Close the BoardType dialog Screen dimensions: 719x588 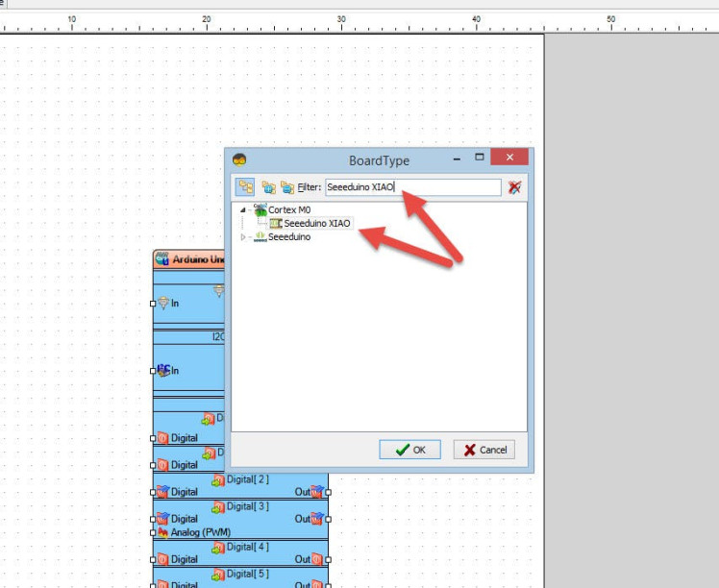pos(509,158)
